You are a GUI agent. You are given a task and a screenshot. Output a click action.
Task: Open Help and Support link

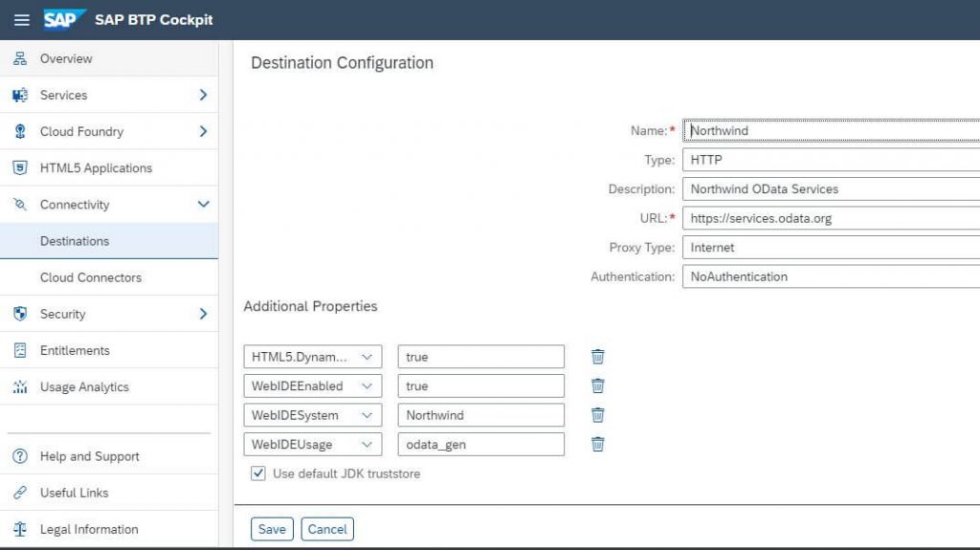click(109, 456)
